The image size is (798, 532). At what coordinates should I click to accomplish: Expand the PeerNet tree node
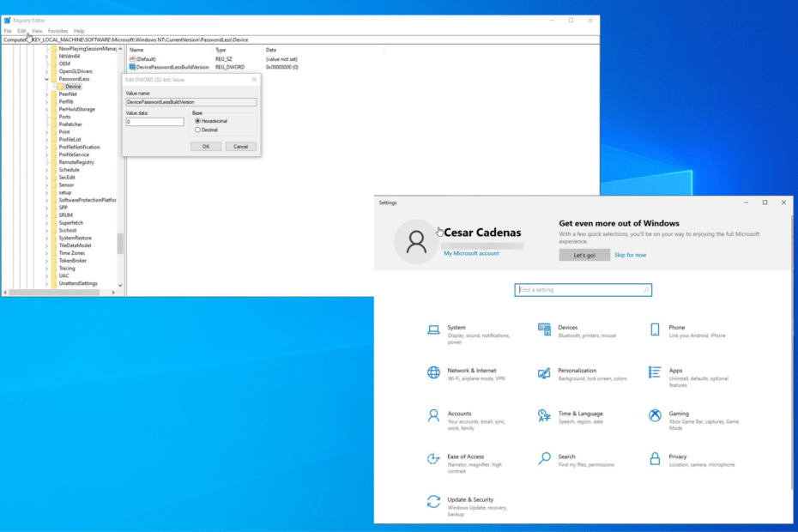pos(46,94)
